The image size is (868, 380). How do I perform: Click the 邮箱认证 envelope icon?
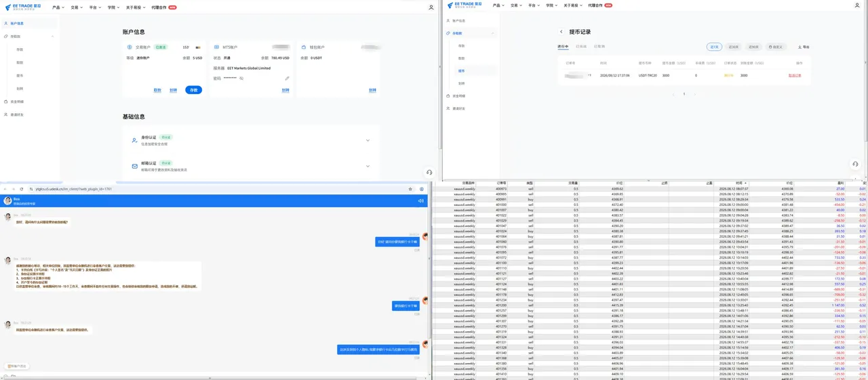135,166
